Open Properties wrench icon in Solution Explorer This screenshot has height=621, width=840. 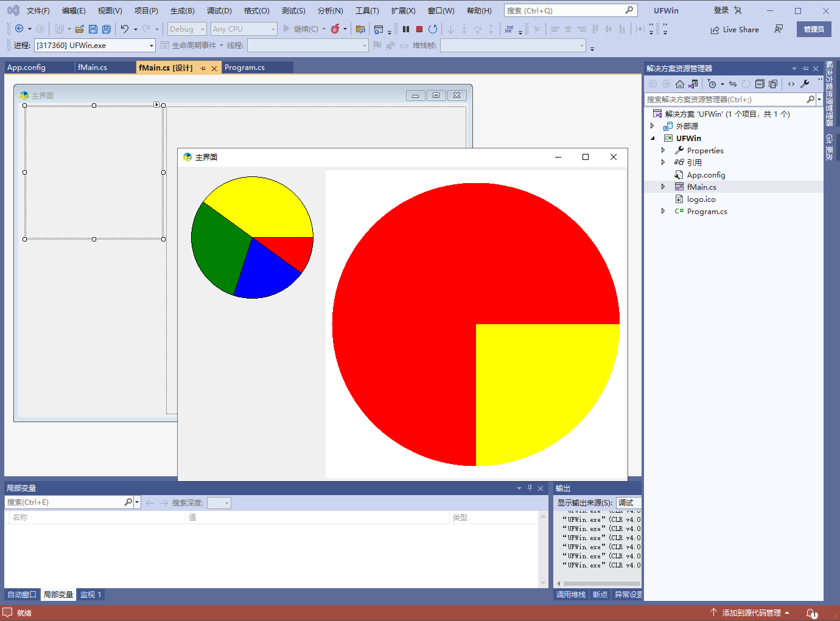(x=805, y=84)
